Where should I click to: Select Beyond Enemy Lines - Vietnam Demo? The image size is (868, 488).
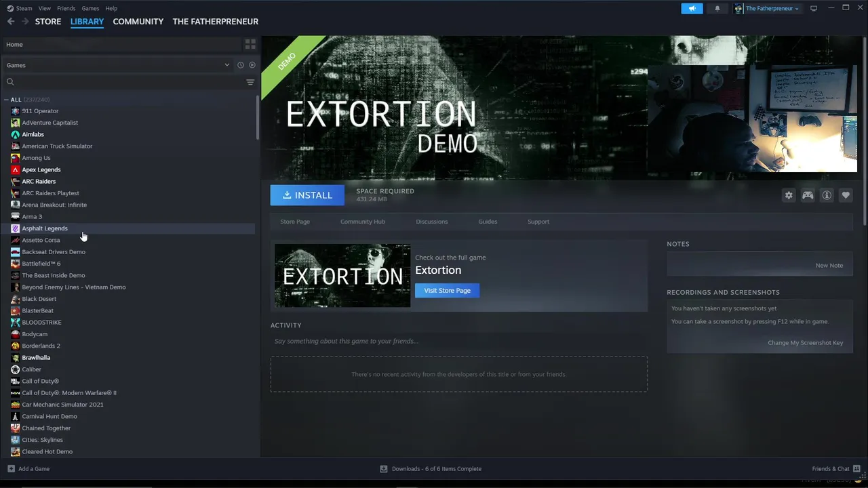[127, 287]
